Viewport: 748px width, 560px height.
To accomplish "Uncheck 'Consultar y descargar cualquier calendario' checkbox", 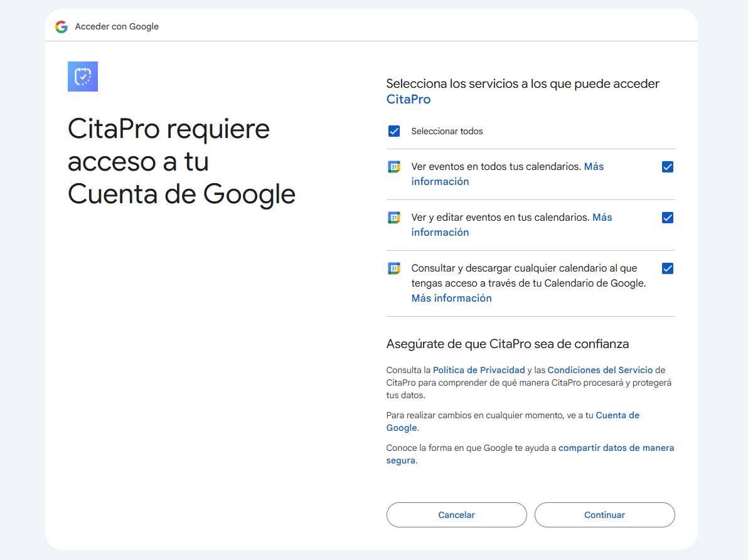I will point(668,268).
